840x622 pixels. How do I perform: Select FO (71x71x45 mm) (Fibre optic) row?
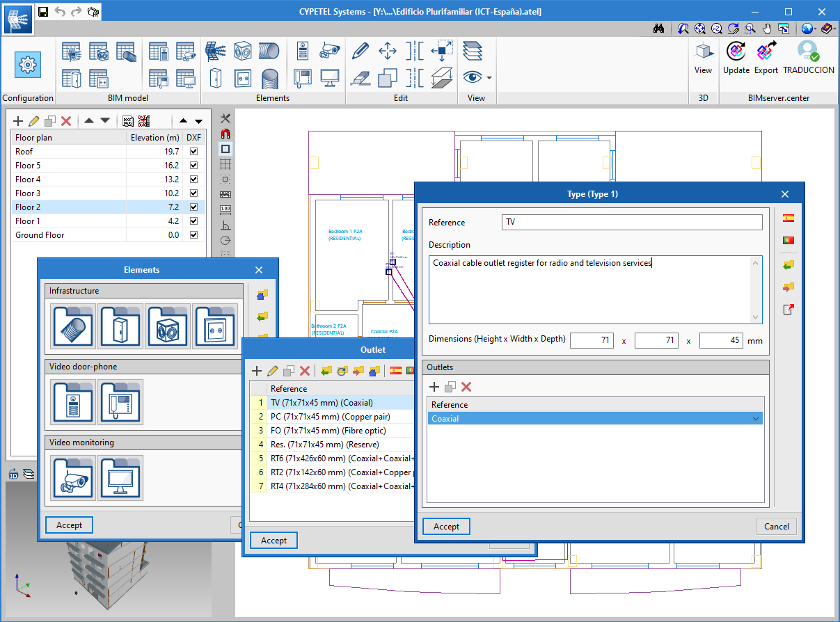coord(332,431)
